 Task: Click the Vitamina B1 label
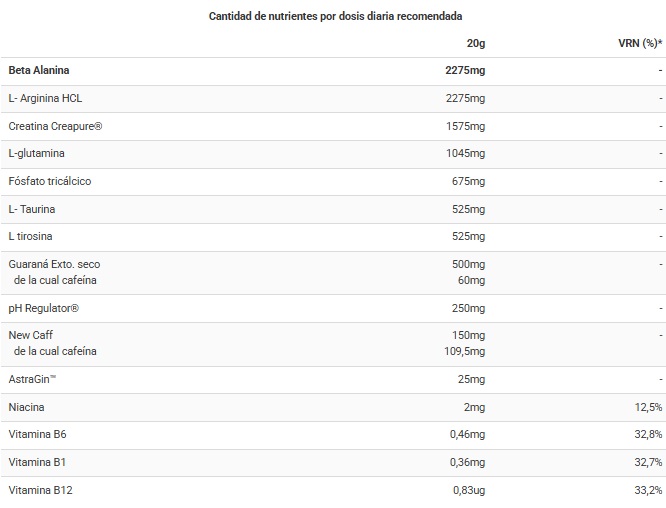pyautogui.click(x=37, y=463)
